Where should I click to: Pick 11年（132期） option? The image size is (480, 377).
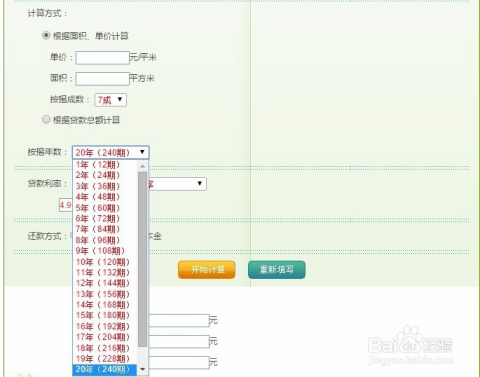click(x=105, y=273)
